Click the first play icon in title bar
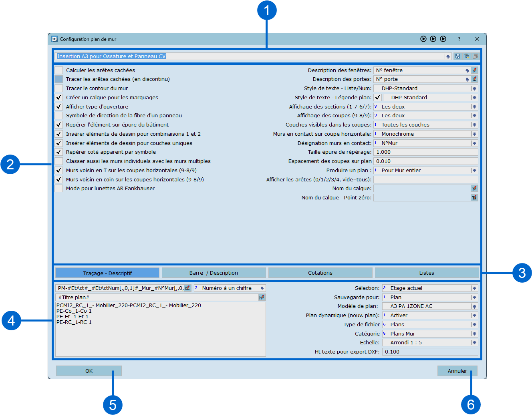The width and height of the screenshot is (532, 418). point(423,39)
